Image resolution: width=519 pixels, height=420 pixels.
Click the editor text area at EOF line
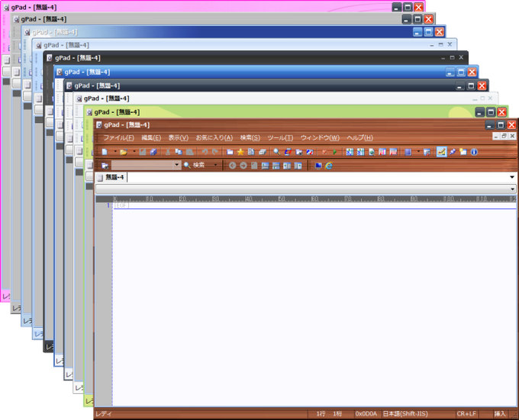pyautogui.click(x=314, y=205)
